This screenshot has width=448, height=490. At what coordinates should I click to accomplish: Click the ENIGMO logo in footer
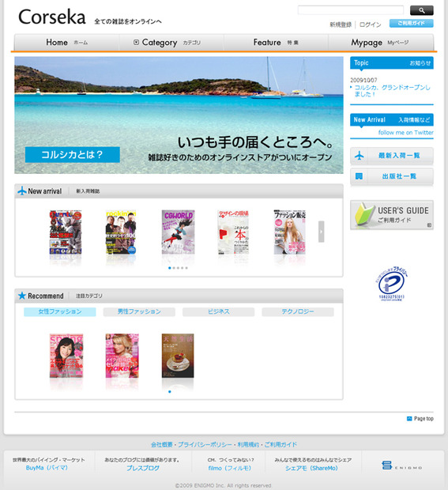tap(401, 465)
